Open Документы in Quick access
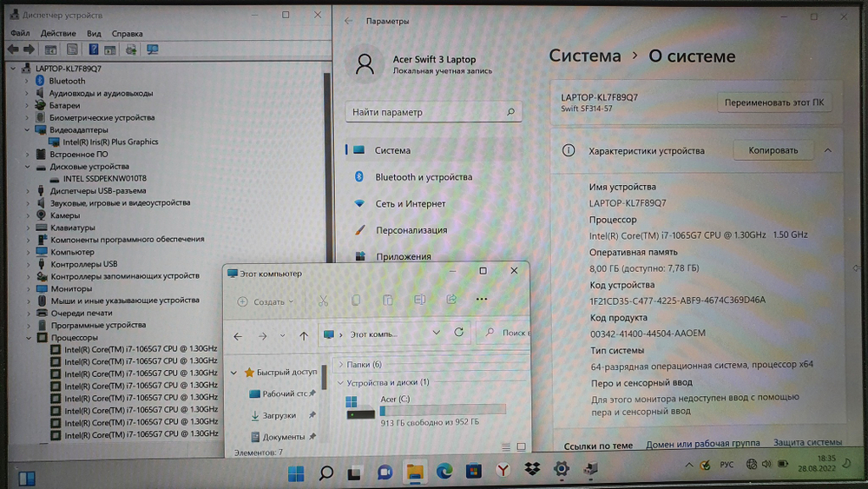Viewport: 868px width, 489px height. [x=284, y=437]
